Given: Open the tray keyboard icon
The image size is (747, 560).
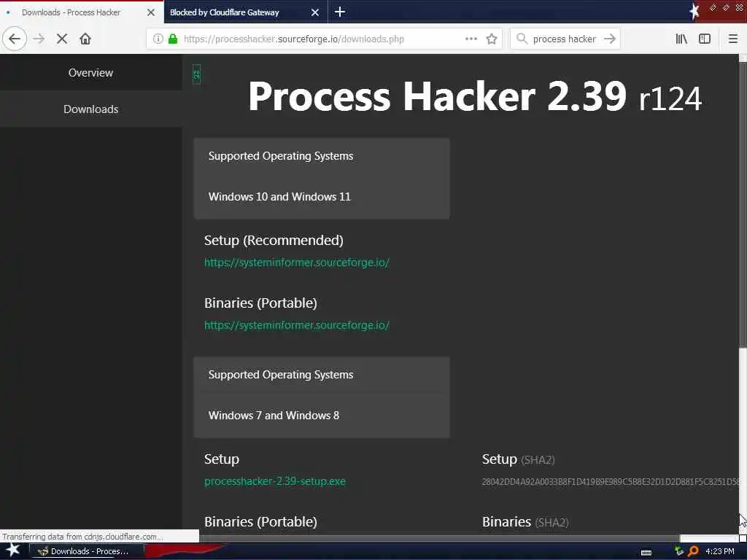Looking at the screenshot, I should coord(646,553).
